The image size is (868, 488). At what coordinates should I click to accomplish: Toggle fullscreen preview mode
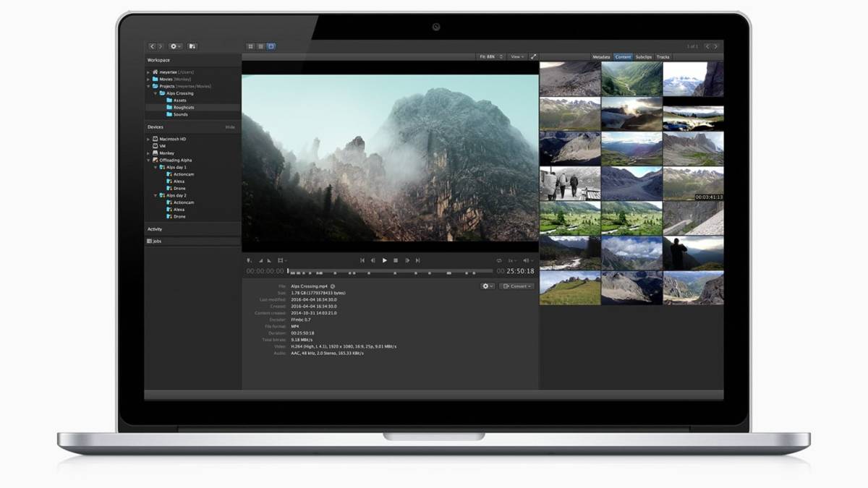533,56
